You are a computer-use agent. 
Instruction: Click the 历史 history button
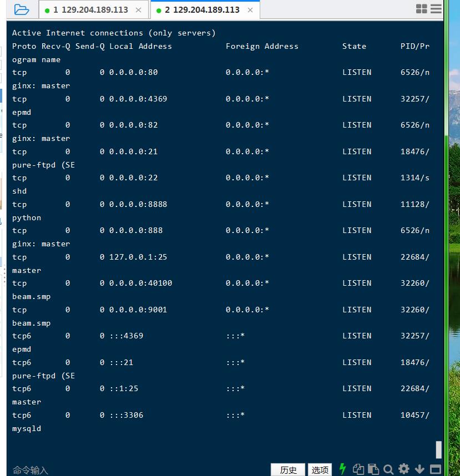[x=288, y=469]
